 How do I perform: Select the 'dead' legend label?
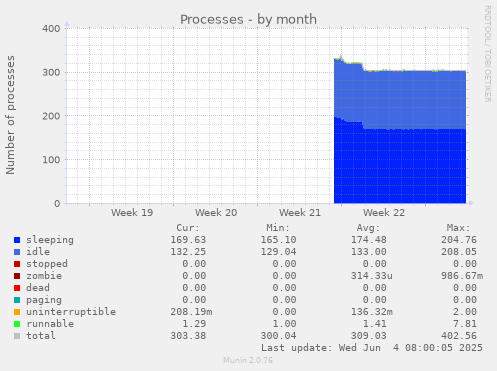38,288
